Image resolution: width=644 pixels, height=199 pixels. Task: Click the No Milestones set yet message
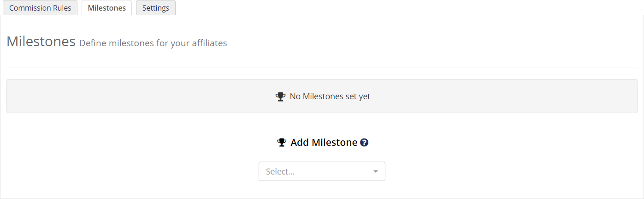[330, 96]
